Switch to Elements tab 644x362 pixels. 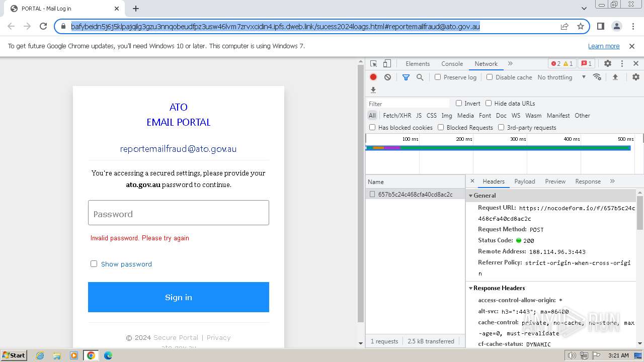(x=418, y=64)
